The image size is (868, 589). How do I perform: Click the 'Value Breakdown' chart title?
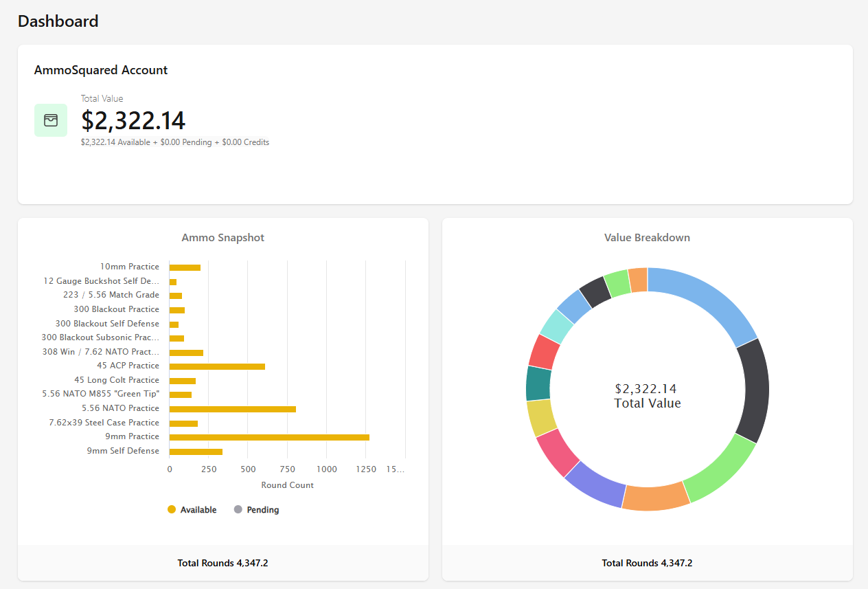tap(648, 238)
